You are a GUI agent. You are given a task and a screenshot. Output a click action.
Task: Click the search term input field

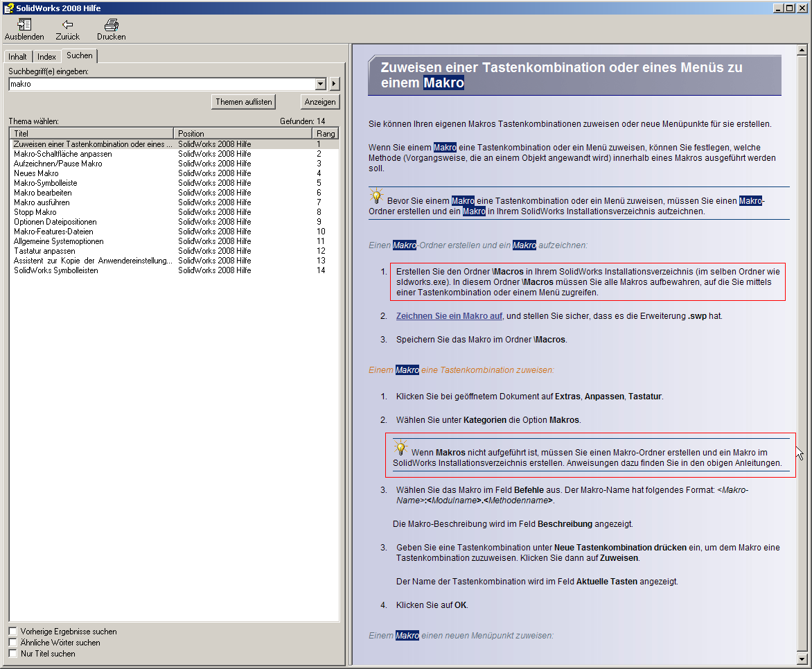pos(162,84)
